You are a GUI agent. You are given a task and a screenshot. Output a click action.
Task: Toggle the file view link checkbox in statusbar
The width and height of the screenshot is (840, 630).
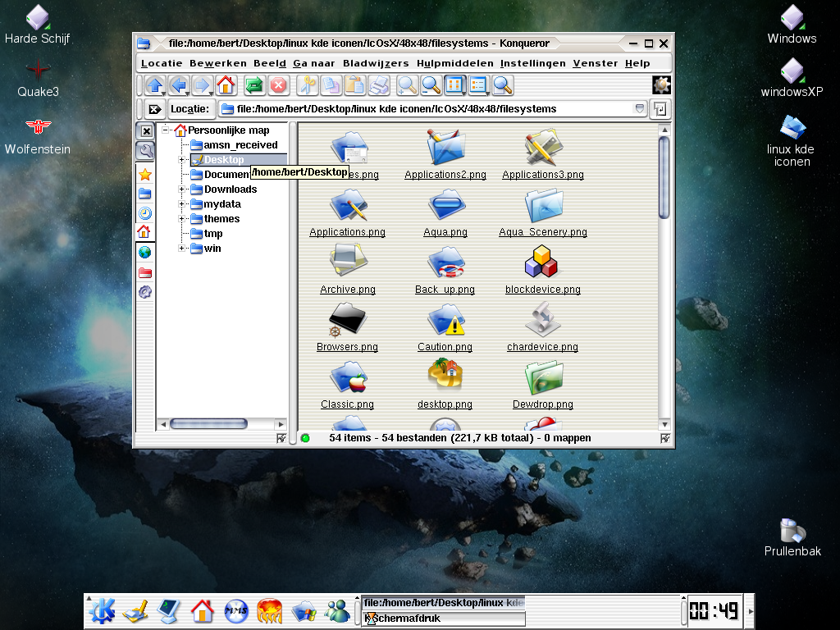click(664, 438)
